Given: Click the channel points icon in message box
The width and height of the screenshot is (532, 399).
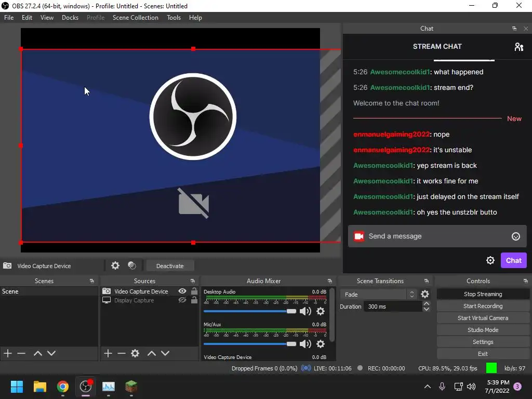Looking at the screenshot, I should click(359, 236).
